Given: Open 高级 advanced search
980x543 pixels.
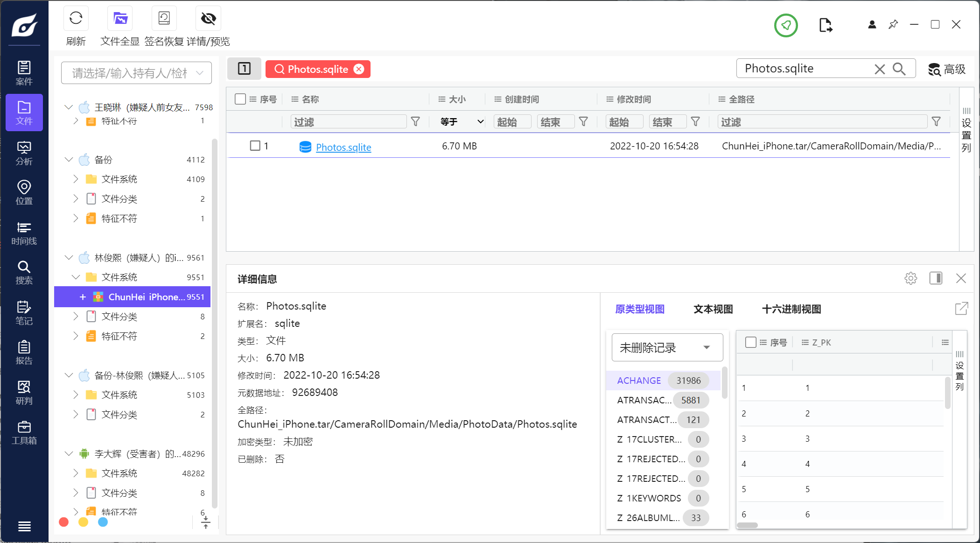Looking at the screenshot, I should coord(947,69).
